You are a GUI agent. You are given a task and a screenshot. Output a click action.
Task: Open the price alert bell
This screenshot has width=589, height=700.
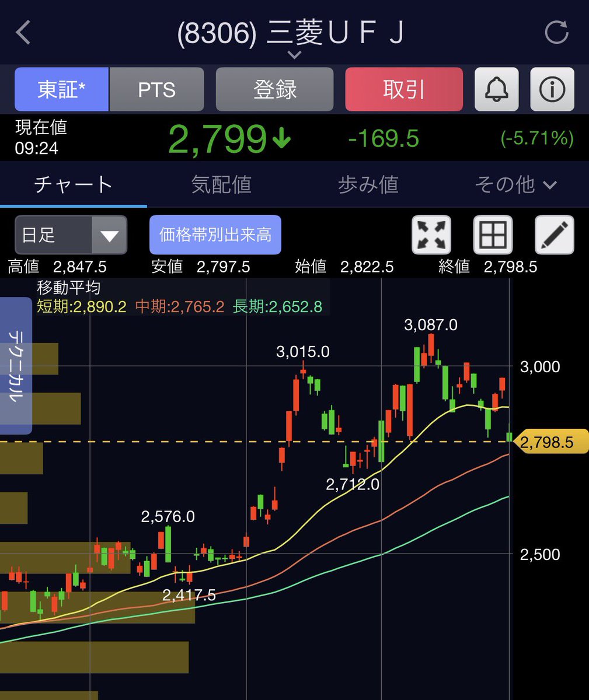click(496, 89)
